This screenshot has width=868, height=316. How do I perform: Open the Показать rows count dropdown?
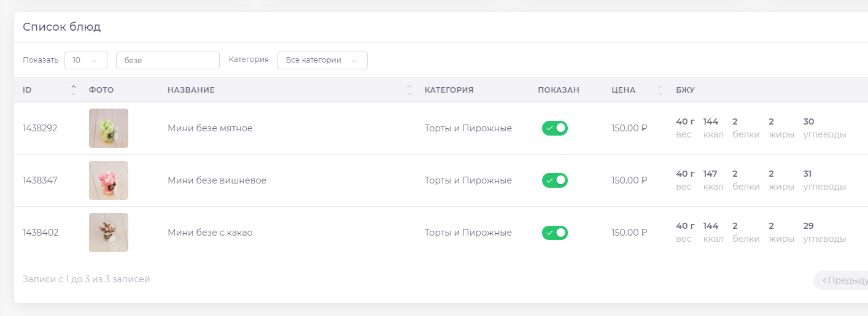(85, 60)
